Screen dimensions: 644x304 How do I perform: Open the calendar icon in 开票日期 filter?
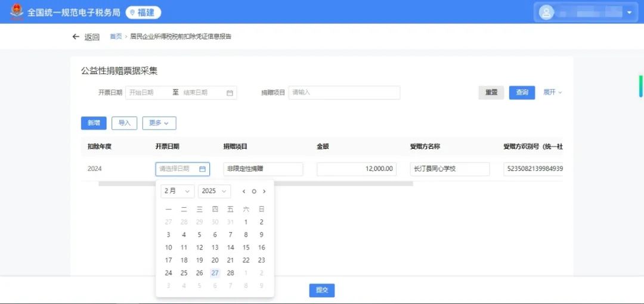[230, 93]
